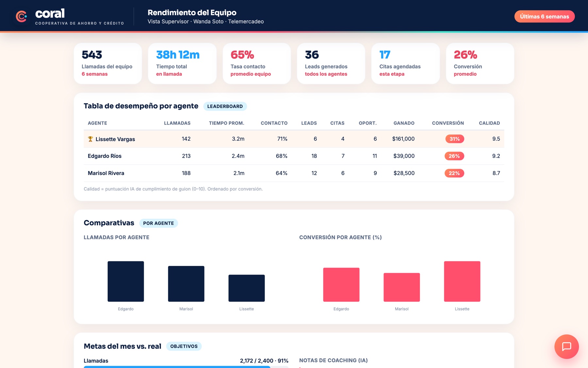Click the Calidad footnote under the table
This screenshot has width=588, height=368.
[173, 189]
